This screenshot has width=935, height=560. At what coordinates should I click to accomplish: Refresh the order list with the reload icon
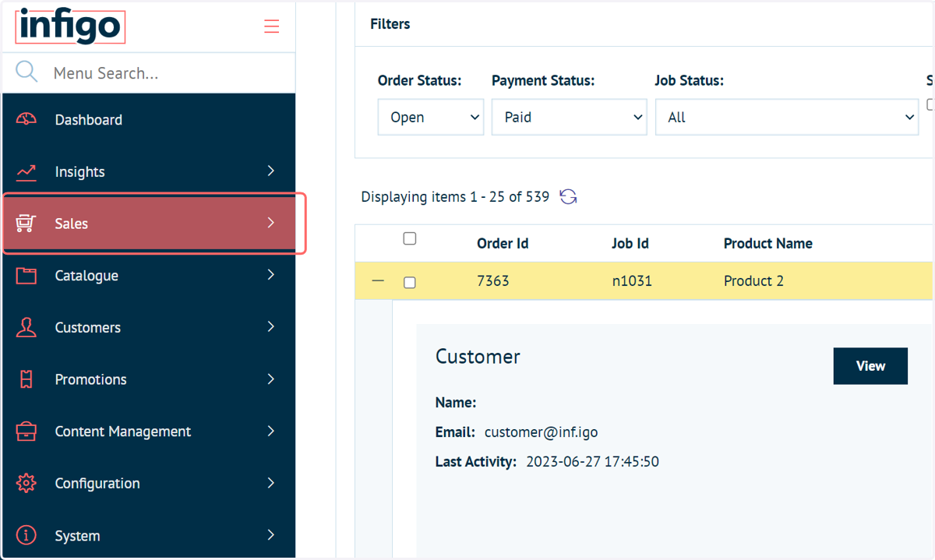point(568,197)
